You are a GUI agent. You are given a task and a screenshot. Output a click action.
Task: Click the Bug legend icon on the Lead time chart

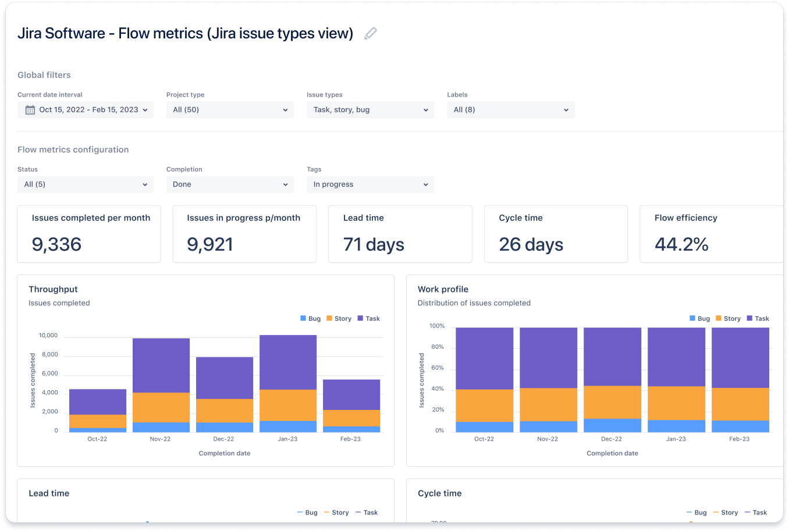point(301,512)
